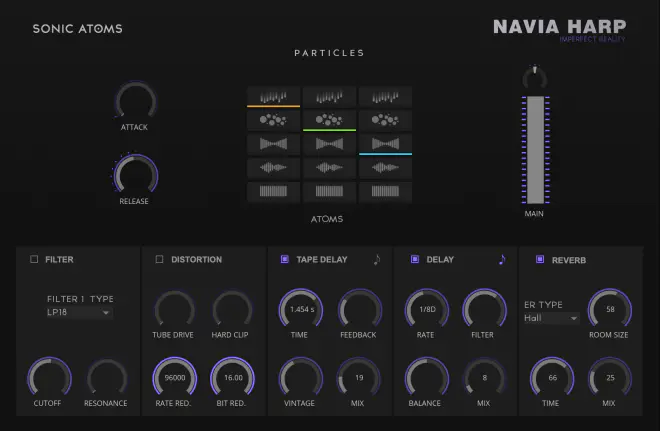Screen dimensions: 660x431
Task: Click the PARTICLES heading text
Action: click(x=329, y=53)
